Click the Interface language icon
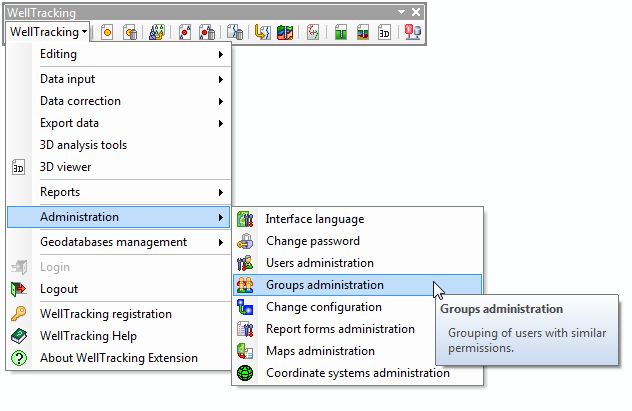 tap(245, 219)
